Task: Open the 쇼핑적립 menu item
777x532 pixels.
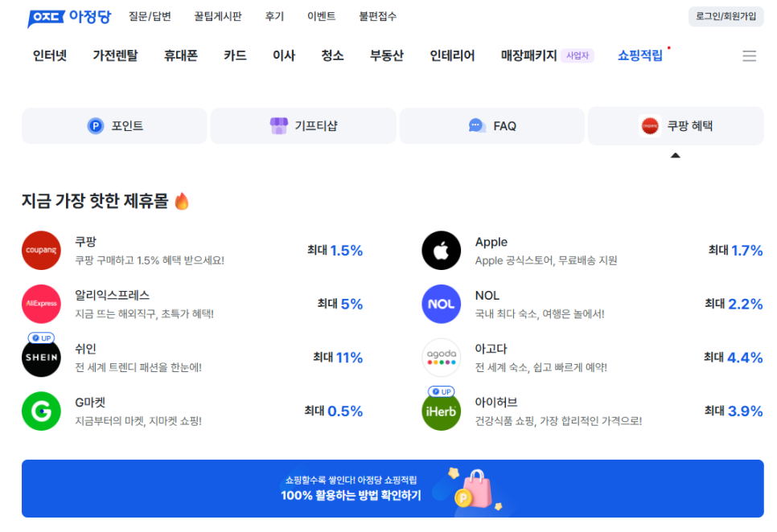Action: coord(640,55)
